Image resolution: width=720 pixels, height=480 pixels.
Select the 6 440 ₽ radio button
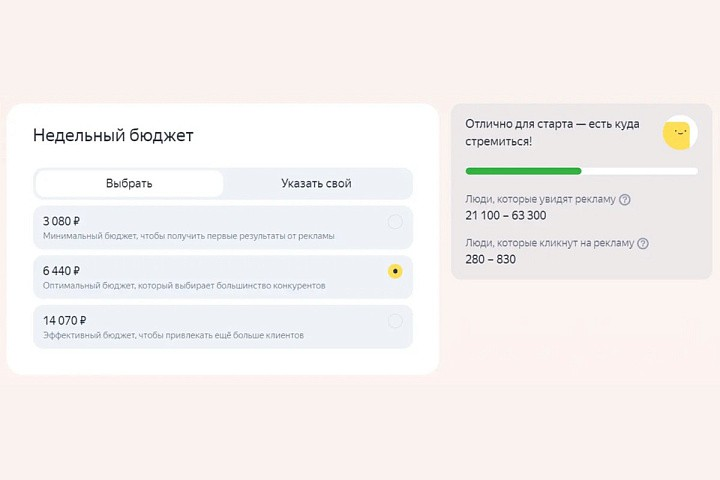click(x=395, y=271)
